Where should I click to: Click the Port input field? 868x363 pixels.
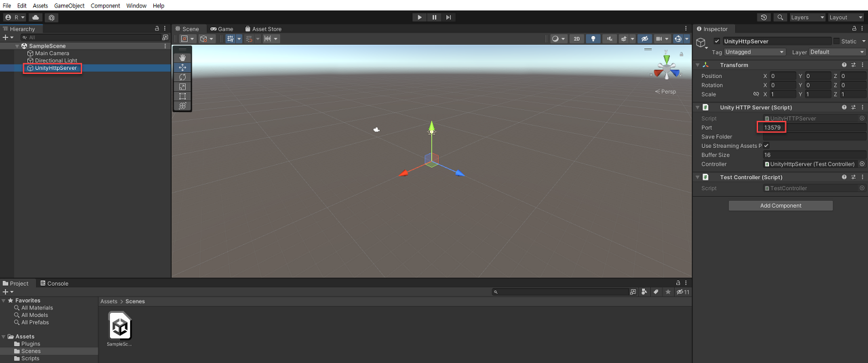[x=814, y=128]
